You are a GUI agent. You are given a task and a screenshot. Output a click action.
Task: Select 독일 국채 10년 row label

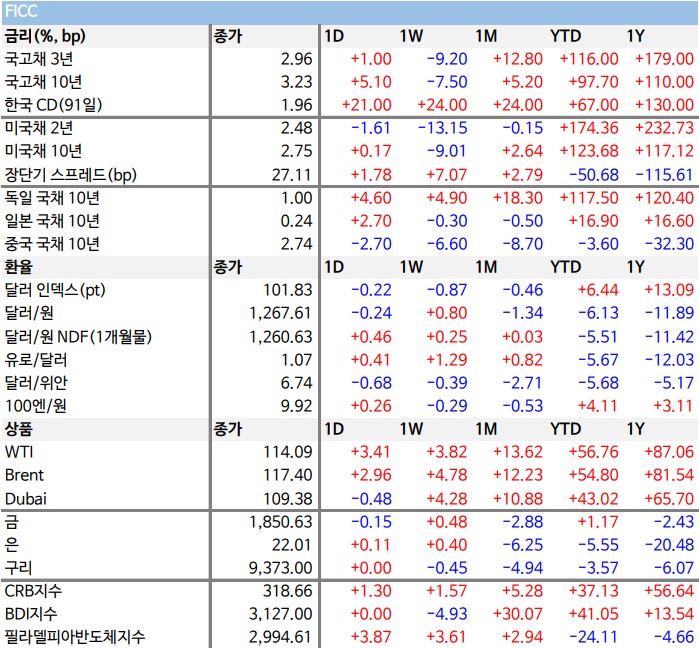point(52,198)
